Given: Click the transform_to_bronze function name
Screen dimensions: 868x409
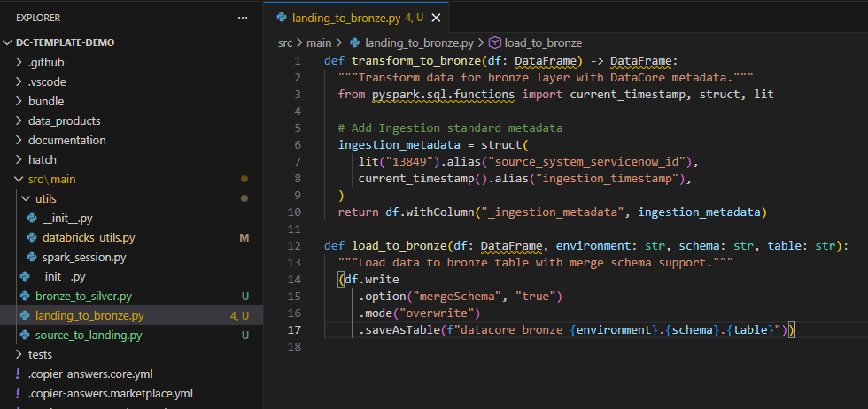Looking at the screenshot, I should pyautogui.click(x=415, y=60).
